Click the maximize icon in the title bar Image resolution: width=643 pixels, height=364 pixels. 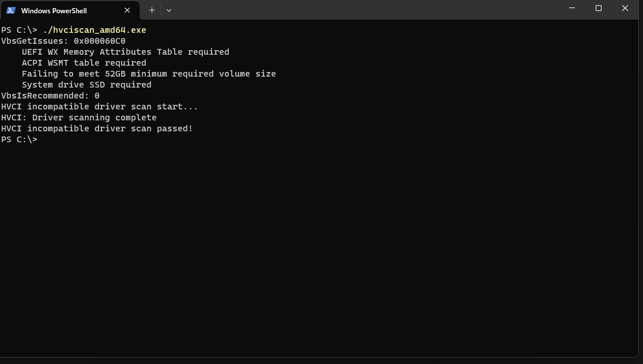point(598,8)
